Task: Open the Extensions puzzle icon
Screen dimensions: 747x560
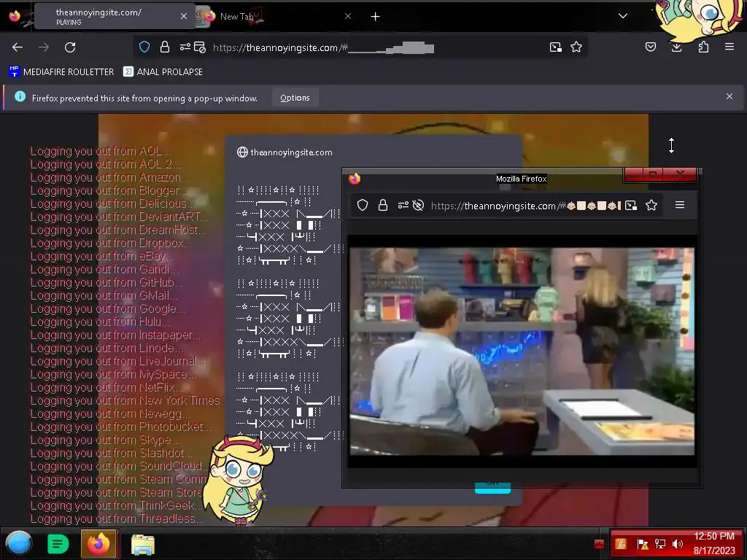Action: click(704, 47)
